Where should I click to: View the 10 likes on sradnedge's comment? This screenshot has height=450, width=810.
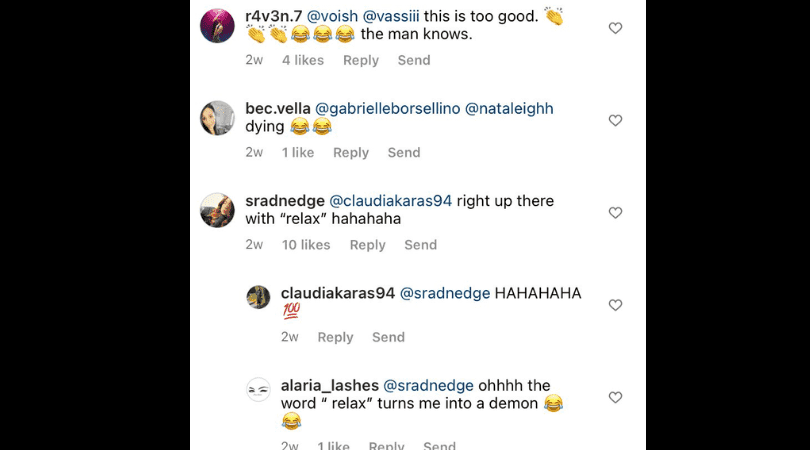point(306,245)
